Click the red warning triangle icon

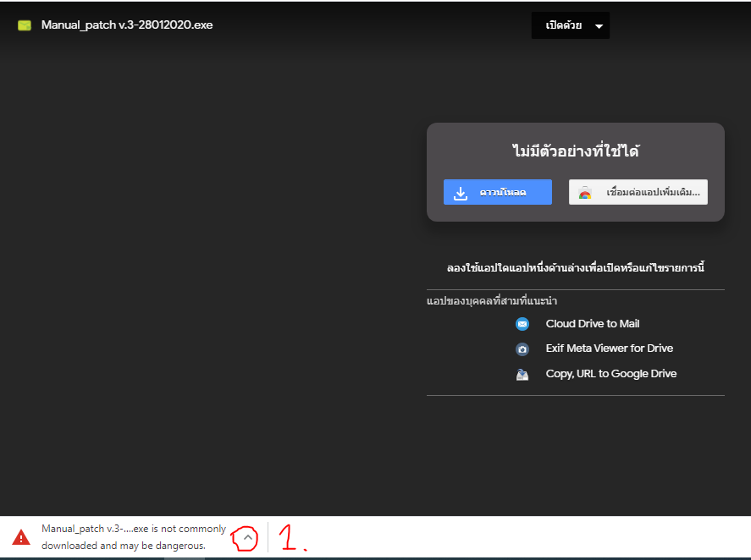[x=21, y=537]
